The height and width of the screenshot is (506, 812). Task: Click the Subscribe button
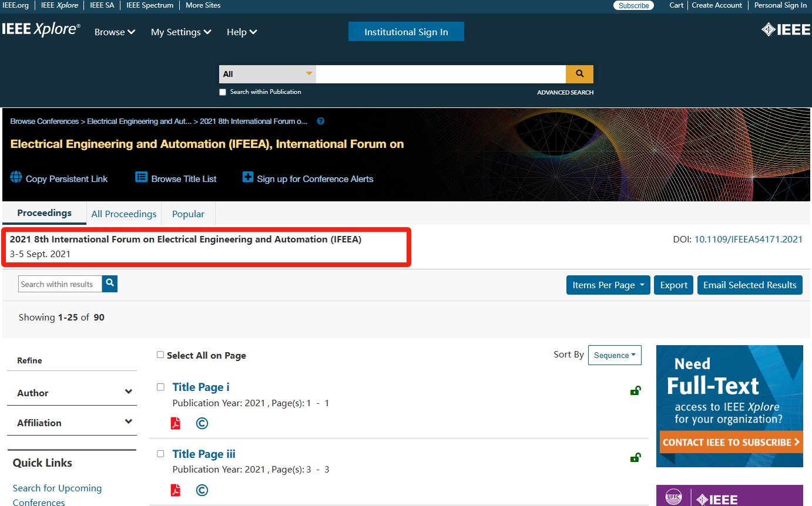click(x=633, y=5)
